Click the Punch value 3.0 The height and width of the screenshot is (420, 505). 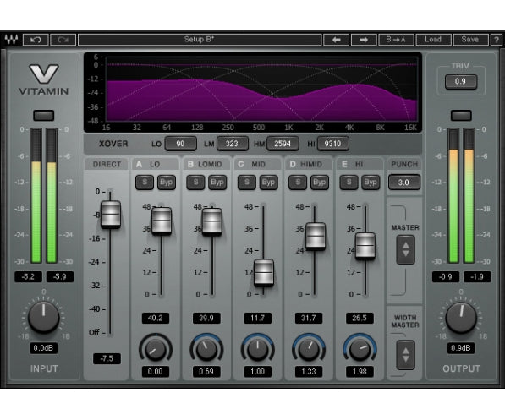(x=404, y=183)
